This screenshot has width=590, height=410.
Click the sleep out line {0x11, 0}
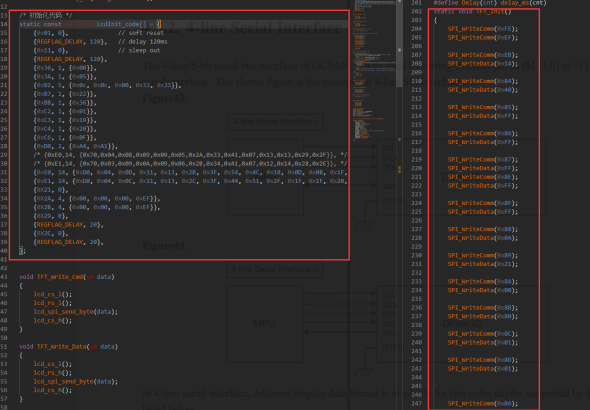[x=97, y=50]
